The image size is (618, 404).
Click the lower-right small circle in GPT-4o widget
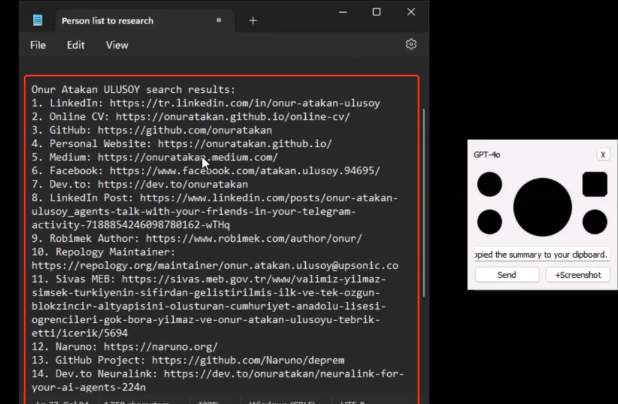point(594,222)
